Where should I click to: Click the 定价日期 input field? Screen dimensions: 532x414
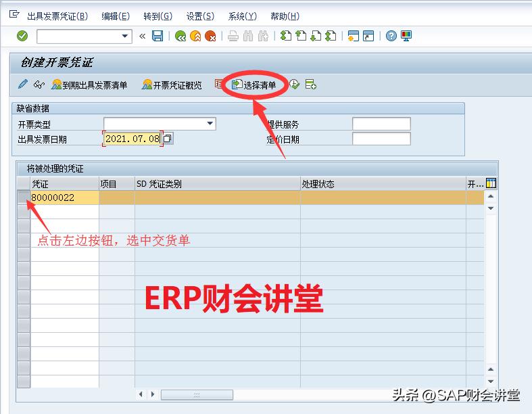[x=381, y=139]
